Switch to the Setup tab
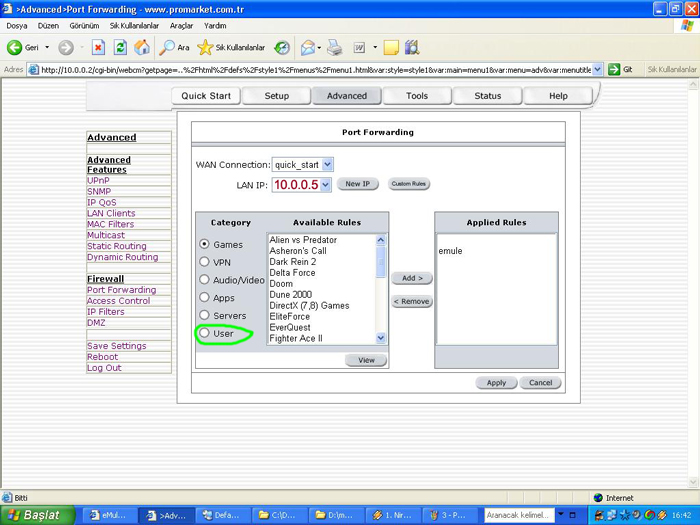Viewport: 700px width, 525px height. (x=277, y=96)
